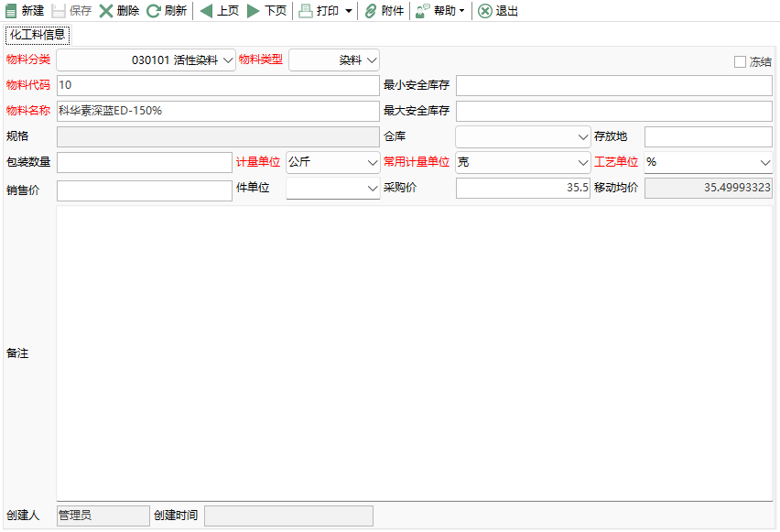The width and height of the screenshot is (780, 532).
Task: Refresh the record with the 刷新 icon
Action: [165, 11]
